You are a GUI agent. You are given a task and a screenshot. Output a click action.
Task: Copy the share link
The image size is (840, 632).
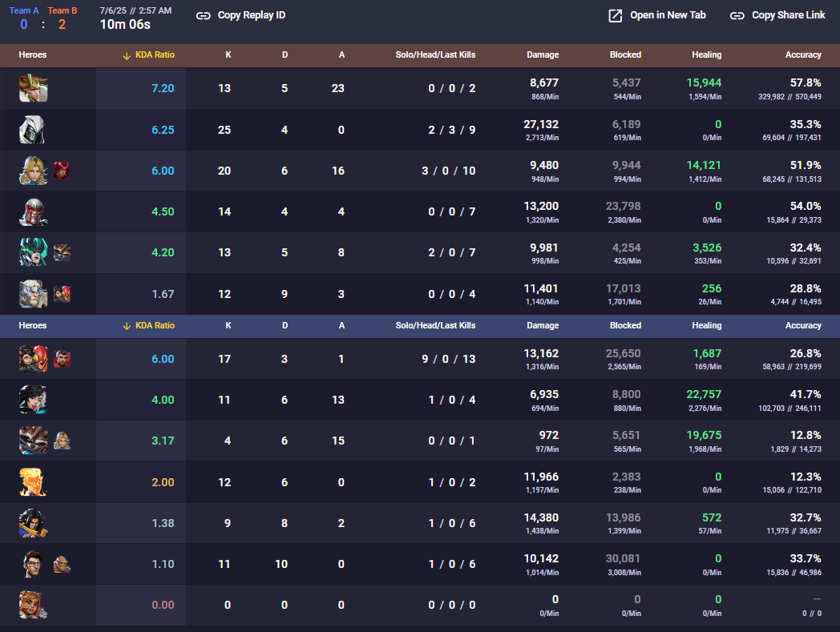tap(777, 15)
